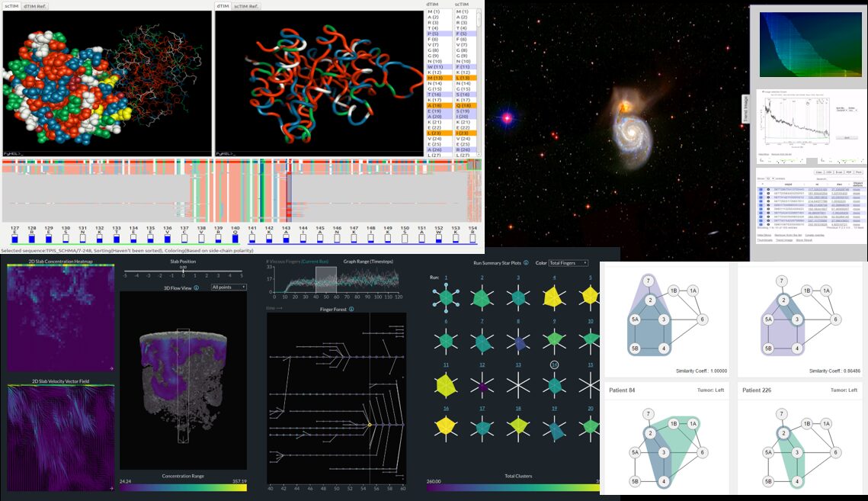Open run 14 link in star plots

tap(554, 365)
